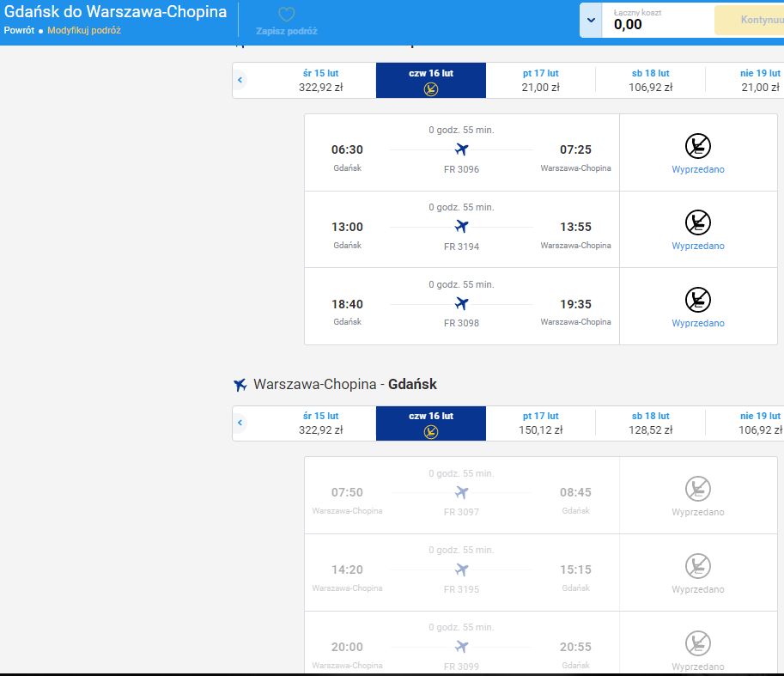Click the plane icon above FR 3194
Image resolution: width=784 pixels, height=676 pixels.
461,227
